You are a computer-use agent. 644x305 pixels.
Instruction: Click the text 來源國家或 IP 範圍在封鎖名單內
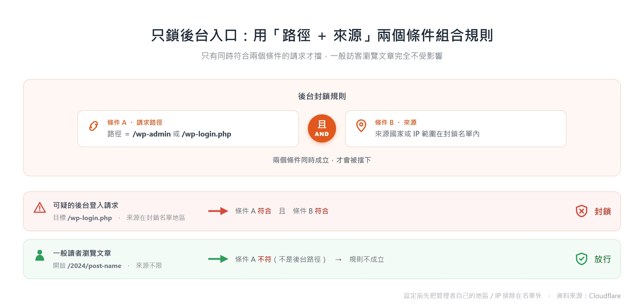pyautogui.click(x=427, y=134)
